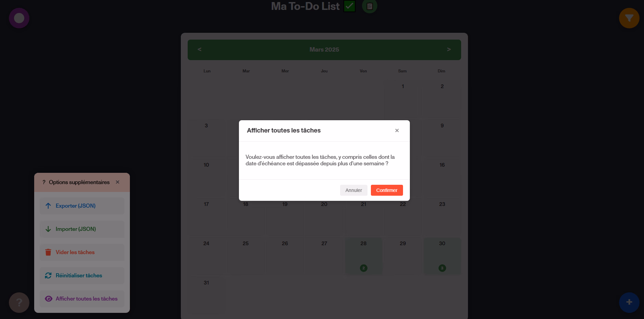Click the task count badge on day 30
Viewport: 644px width, 319px height.
[x=442, y=268]
